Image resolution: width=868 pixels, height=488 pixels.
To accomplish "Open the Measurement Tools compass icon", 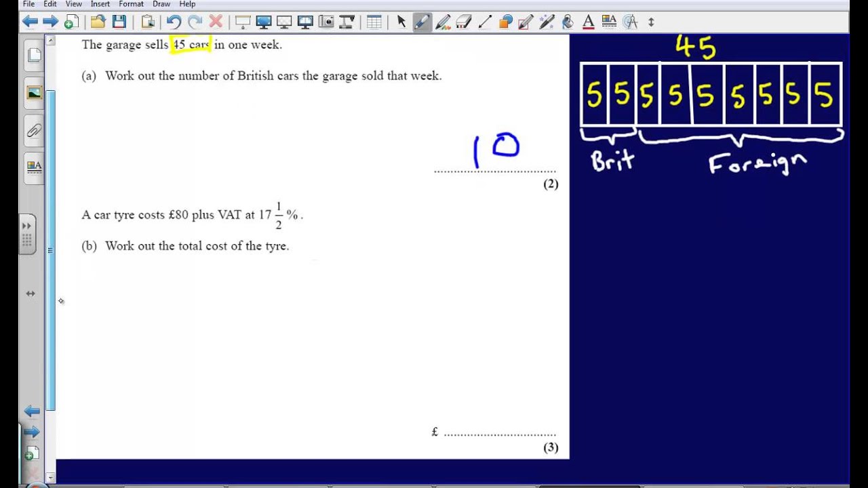I will [x=630, y=22].
